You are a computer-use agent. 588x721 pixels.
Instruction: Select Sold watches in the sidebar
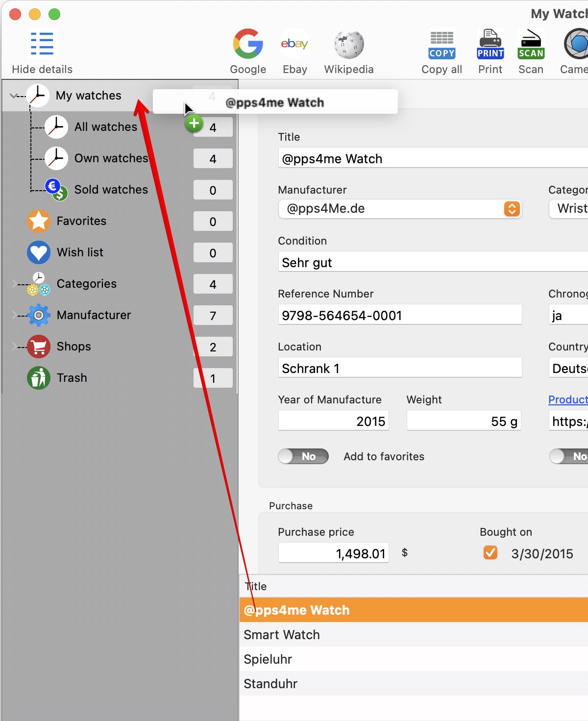pos(111,190)
